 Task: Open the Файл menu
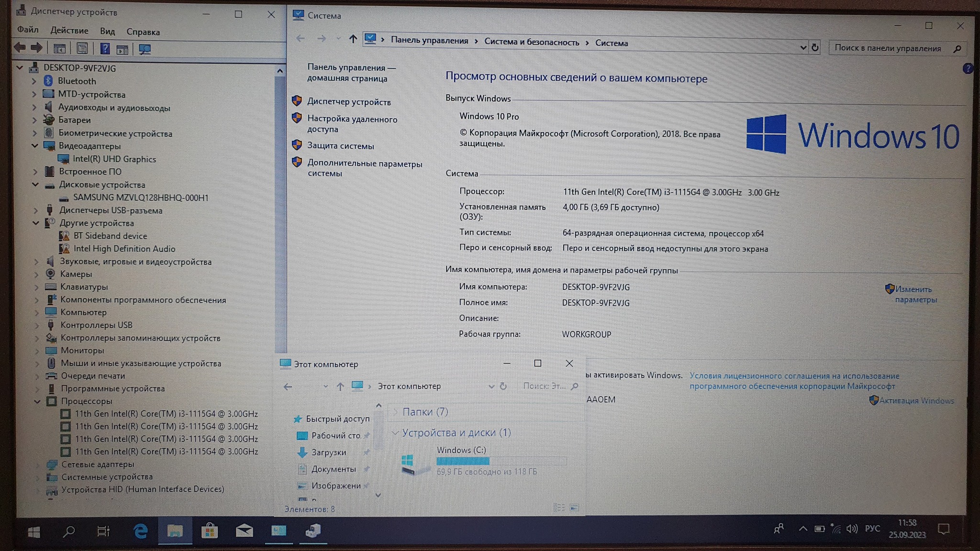pyautogui.click(x=28, y=30)
